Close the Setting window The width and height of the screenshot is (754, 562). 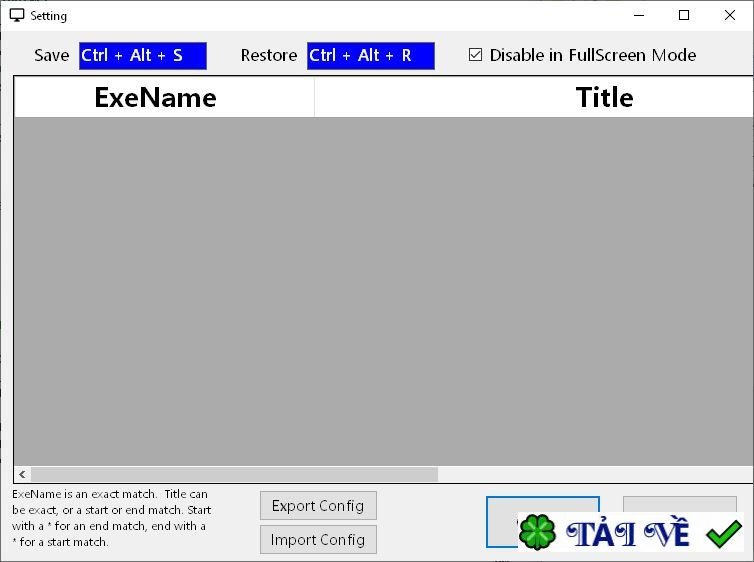tap(729, 15)
